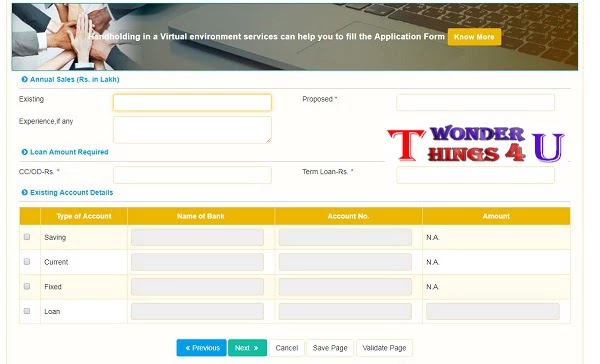Image resolution: width=600 pixels, height=364 pixels.
Task: Focus the Existing annual sales field
Action: (192, 103)
